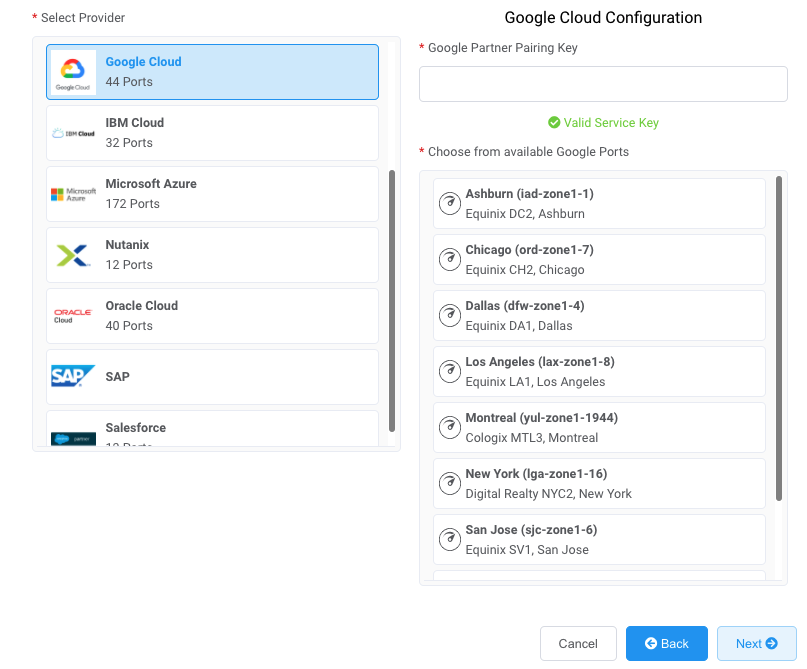Click the '172 Ports' text under Microsoft Azure
This screenshot has width=807, height=669.
pyautogui.click(x=133, y=204)
